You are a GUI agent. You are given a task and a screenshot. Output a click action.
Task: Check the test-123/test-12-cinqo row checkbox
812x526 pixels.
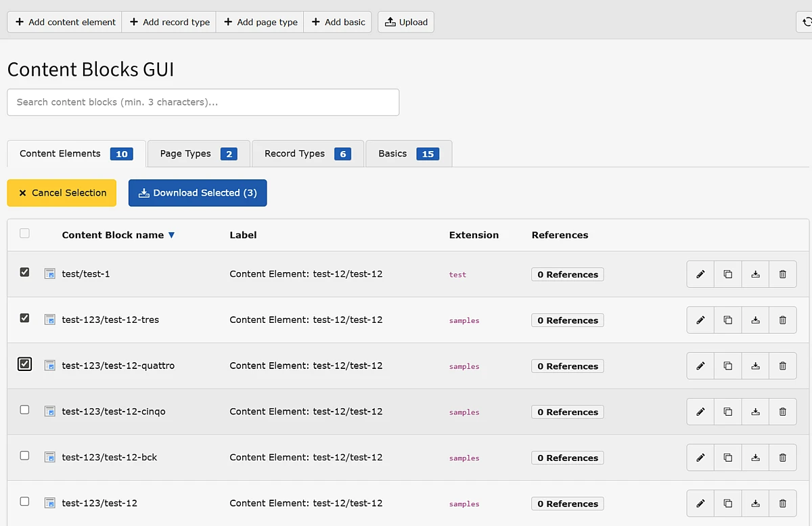coord(25,410)
